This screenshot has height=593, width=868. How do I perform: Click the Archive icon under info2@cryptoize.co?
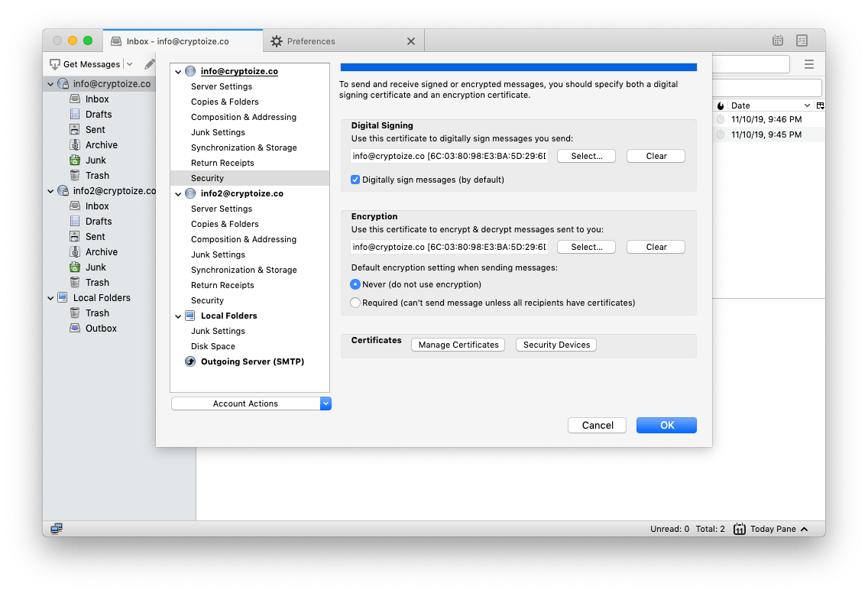click(x=75, y=251)
